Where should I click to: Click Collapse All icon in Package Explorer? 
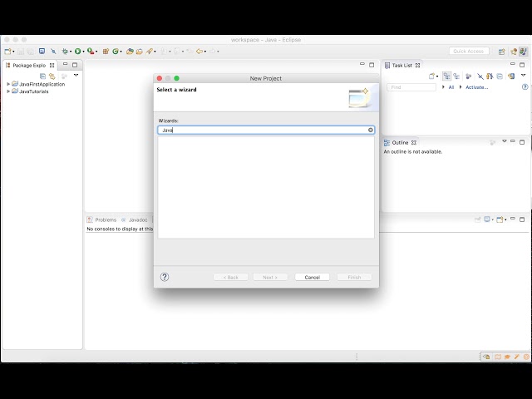[42, 76]
